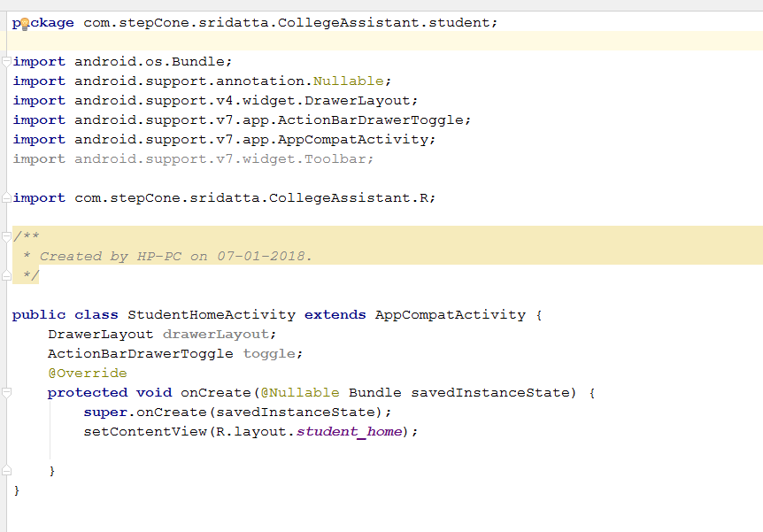Collapse the import statements block

(x=5, y=61)
